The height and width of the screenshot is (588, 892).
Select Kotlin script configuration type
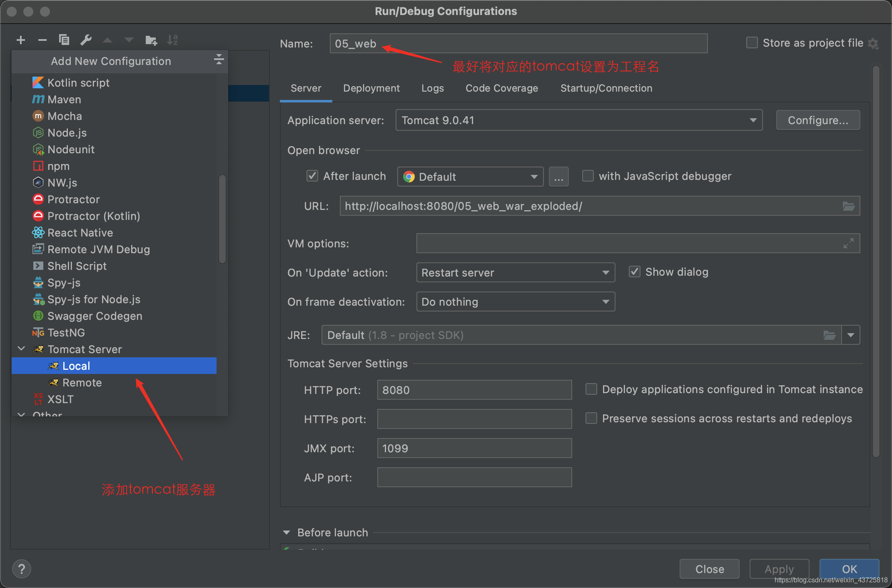point(114,82)
